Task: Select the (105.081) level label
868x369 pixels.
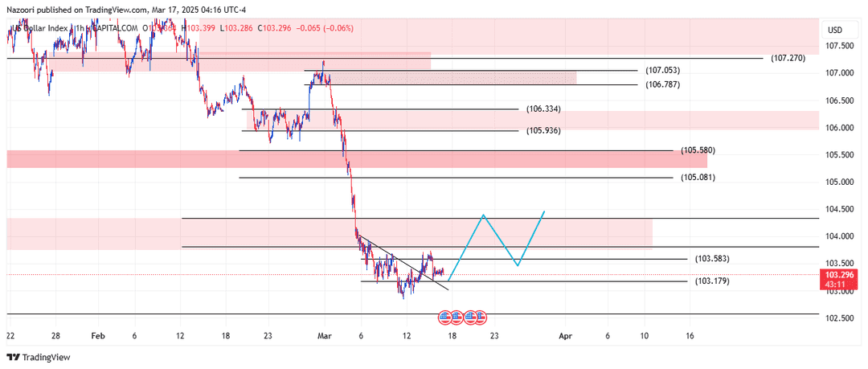Action: (698, 178)
